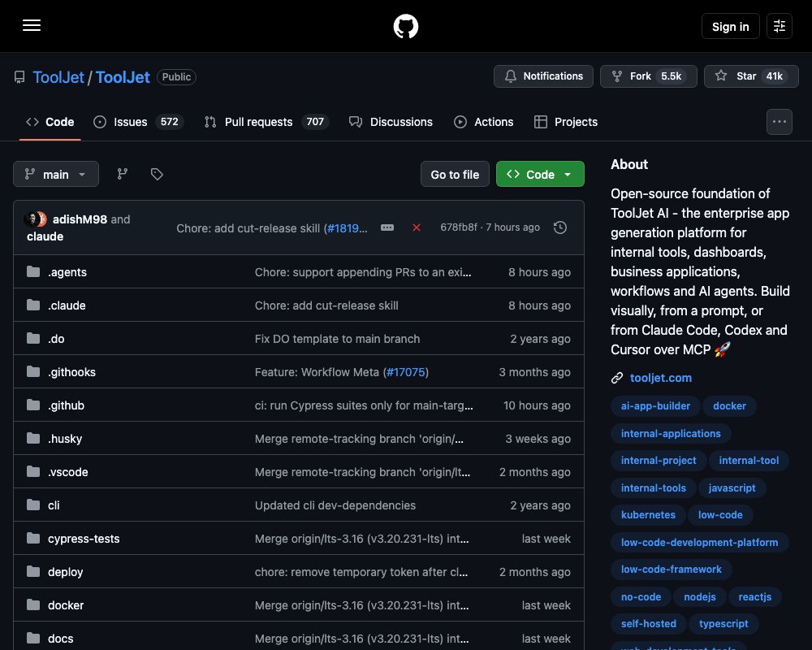Open the tags icon
Viewport: 812px width, 650px height.
157,174
